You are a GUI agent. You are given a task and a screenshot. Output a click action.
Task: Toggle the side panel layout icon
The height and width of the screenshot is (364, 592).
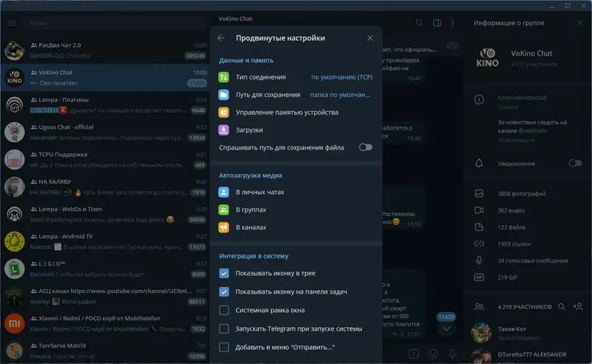(x=437, y=23)
